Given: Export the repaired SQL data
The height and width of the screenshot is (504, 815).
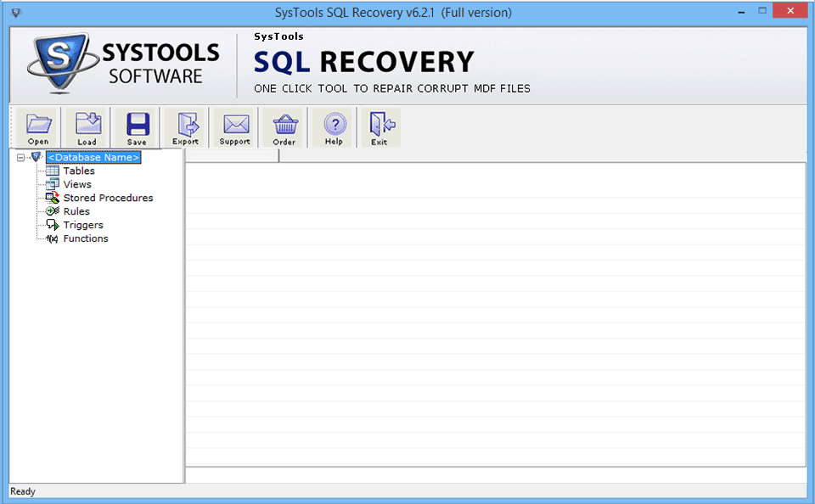Looking at the screenshot, I should coord(185,126).
